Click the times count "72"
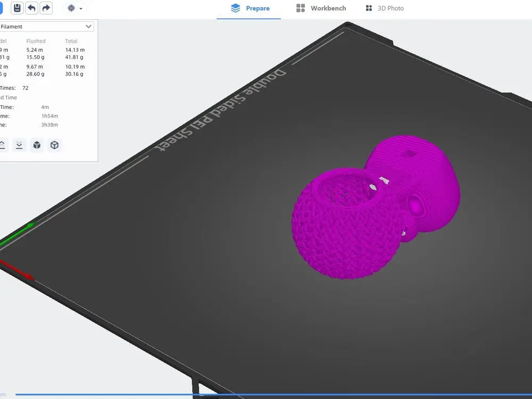The image size is (532, 399). 26,88
